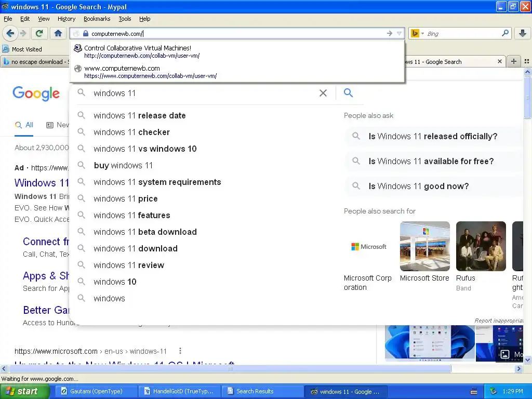Click the blue Google search magnifier button

348,92
